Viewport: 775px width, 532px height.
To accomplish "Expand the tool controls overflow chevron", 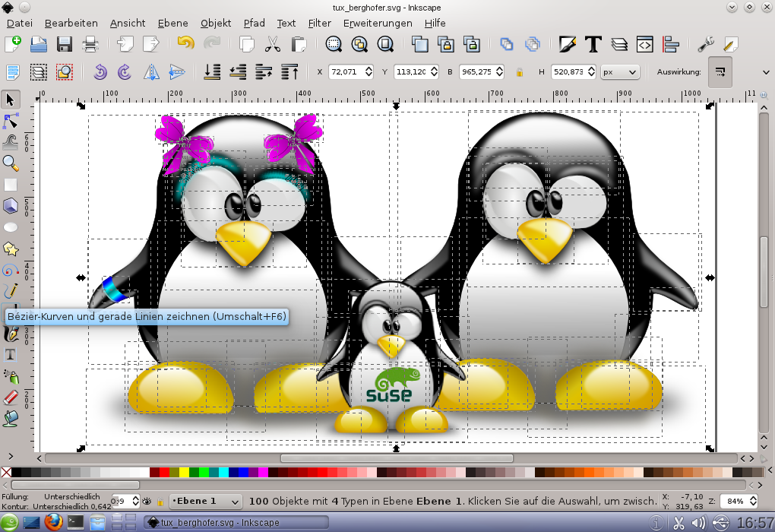I will coord(766,73).
